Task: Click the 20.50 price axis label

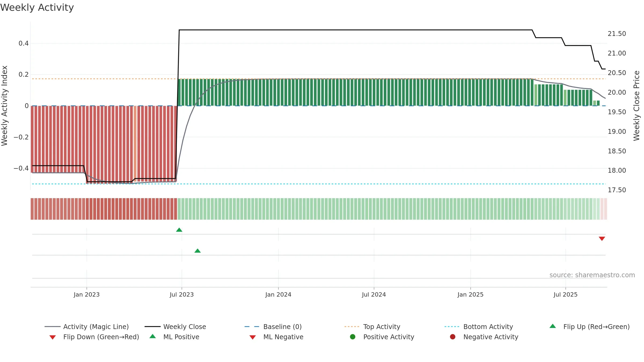Action: click(x=617, y=73)
